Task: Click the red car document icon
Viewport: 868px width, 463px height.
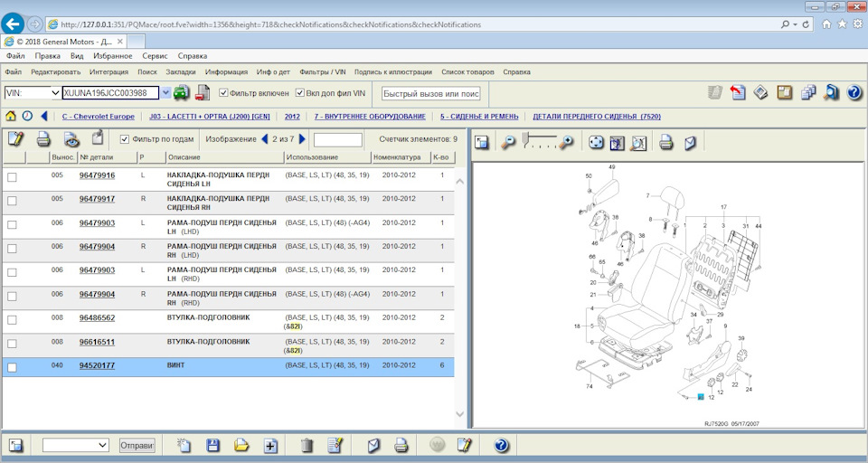Action: coord(203,92)
